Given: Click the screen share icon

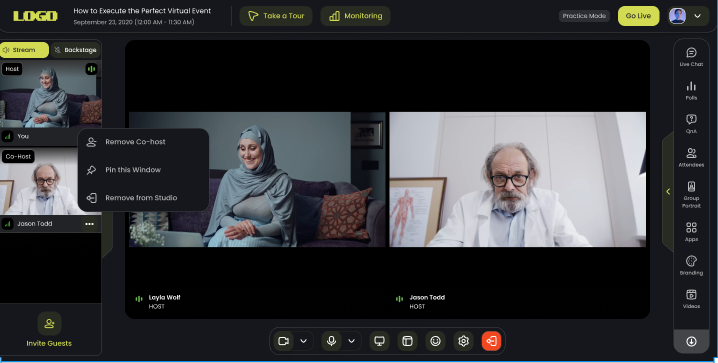Looking at the screenshot, I should (x=379, y=341).
